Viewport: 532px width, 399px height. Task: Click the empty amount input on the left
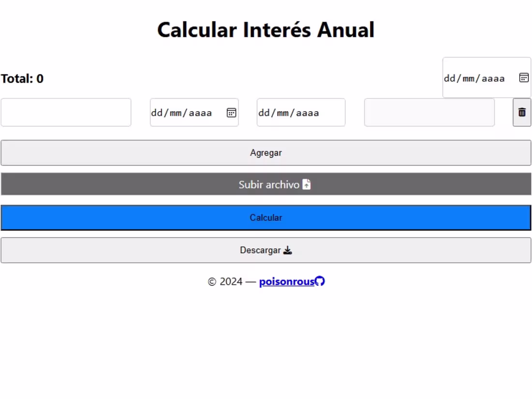coord(66,112)
